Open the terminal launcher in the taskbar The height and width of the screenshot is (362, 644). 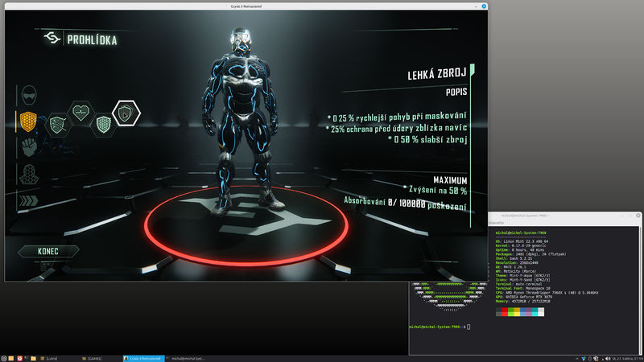click(26, 358)
